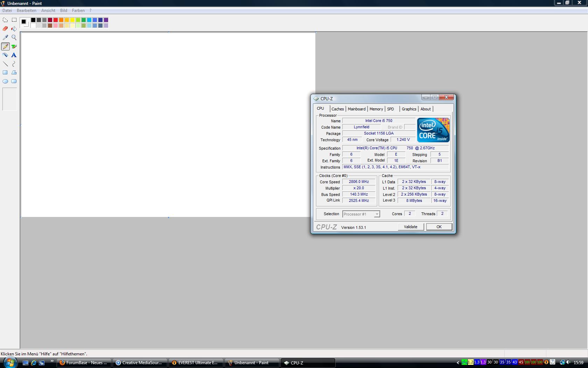The width and height of the screenshot is (588, 368).
Task: Click Show Desktop in Quick Launch
Action: pos(25,363)
